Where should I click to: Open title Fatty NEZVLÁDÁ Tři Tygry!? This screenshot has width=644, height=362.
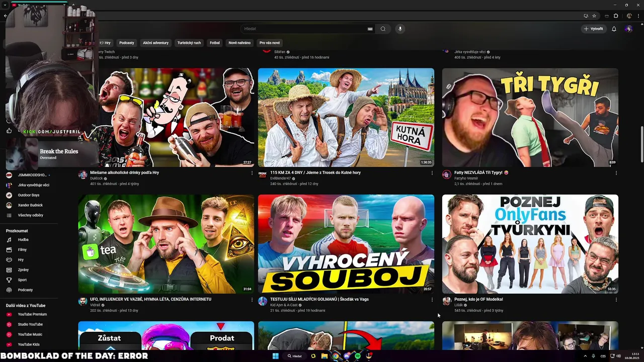481,172
